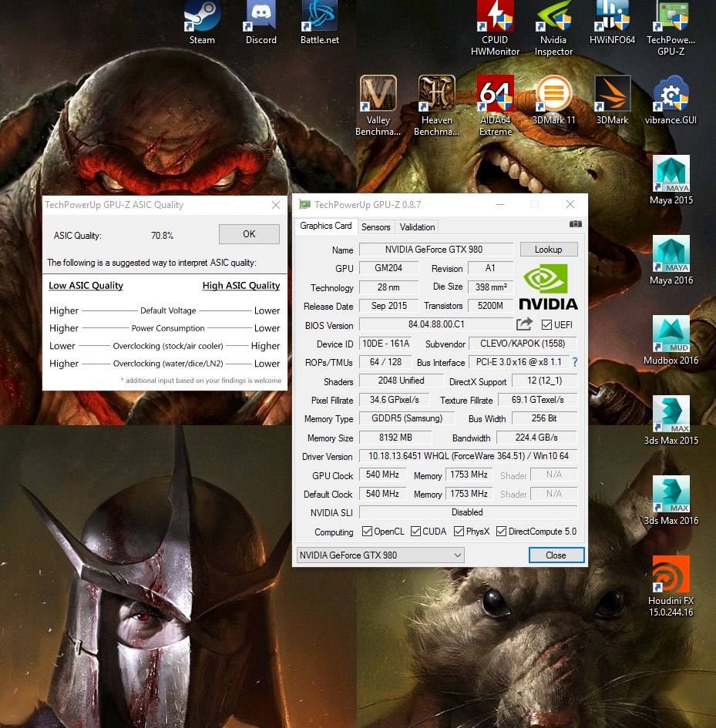Click the BIOS Version field
Screen dimensions: 716x728
436,324
